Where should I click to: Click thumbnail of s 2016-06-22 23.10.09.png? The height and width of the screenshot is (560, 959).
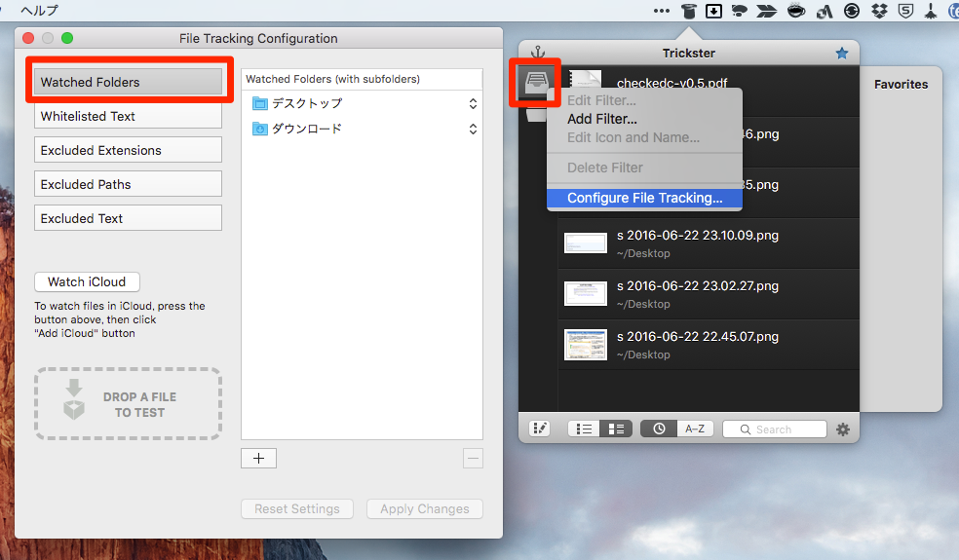pyautogui.click(x=586, y=243)
